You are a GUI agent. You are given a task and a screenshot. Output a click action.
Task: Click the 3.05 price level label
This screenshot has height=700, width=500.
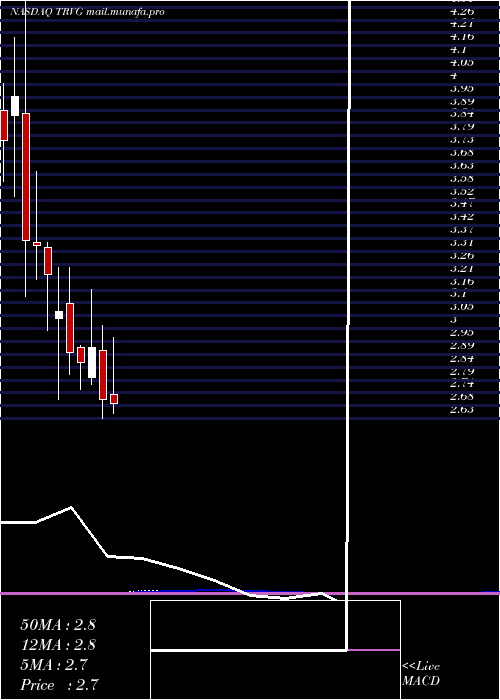(x=462, y=307)
